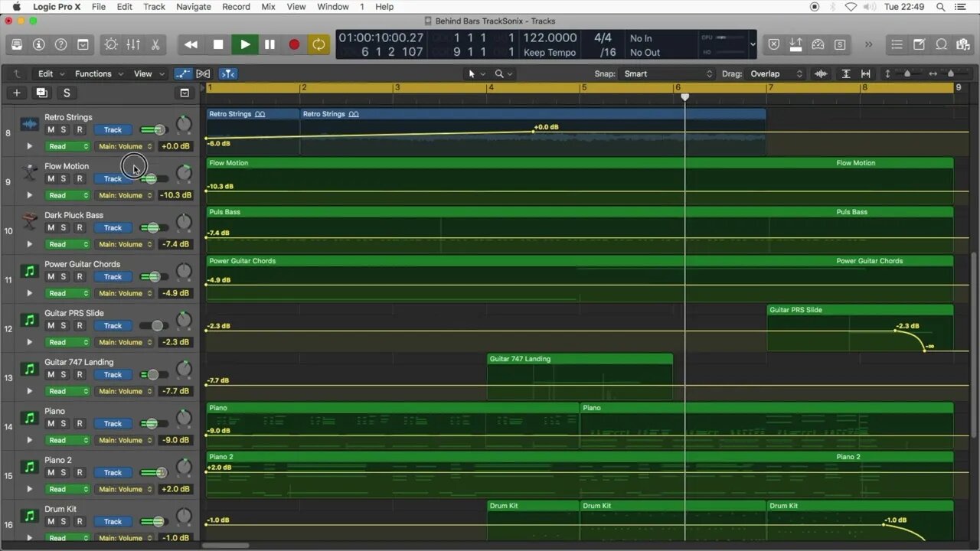Open the Editors scissors button

coord(155,44)
